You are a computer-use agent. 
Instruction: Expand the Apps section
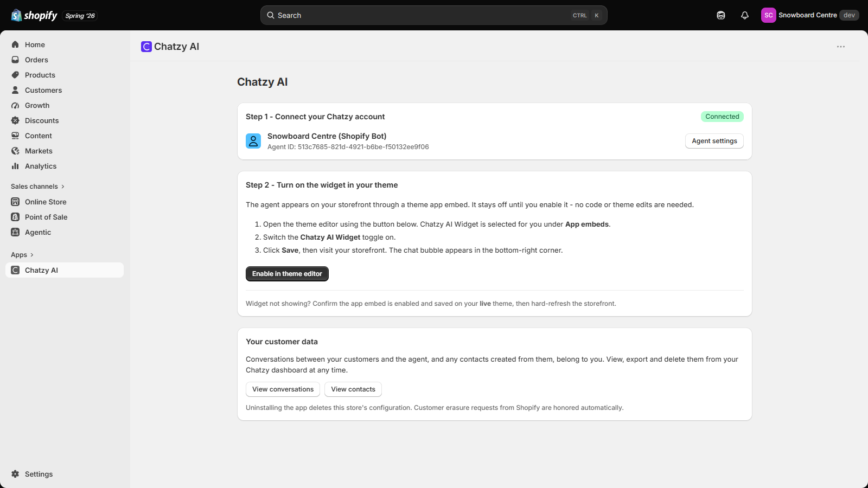tap(22, 255)
